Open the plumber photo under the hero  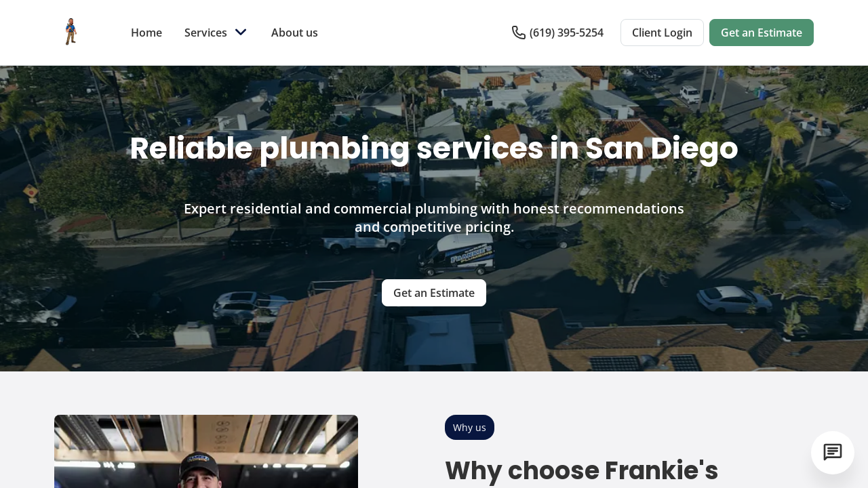(x=206, y=451)
